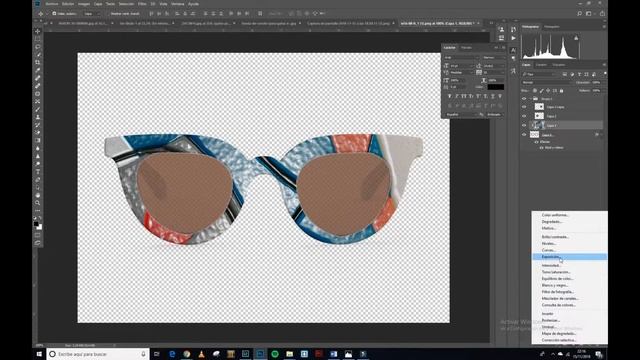
Task: Hide the selected Capa 1 layer
Action: [524, 125]
